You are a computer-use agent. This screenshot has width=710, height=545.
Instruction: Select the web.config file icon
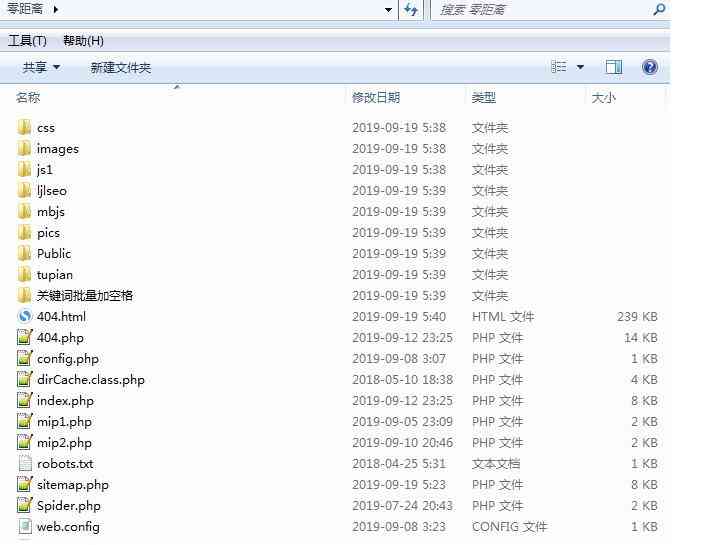click(25, 526)
